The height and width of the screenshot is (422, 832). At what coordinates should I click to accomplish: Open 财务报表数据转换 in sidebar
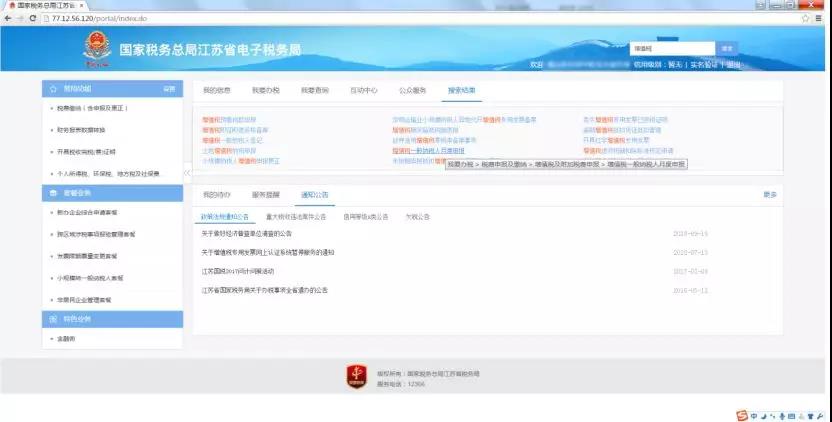(81, 130)
